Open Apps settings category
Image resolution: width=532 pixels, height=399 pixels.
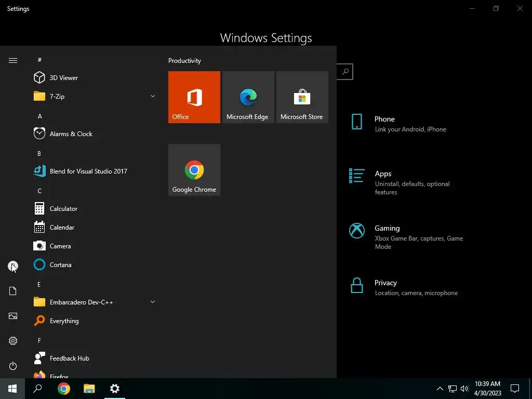tap(407, 182)
